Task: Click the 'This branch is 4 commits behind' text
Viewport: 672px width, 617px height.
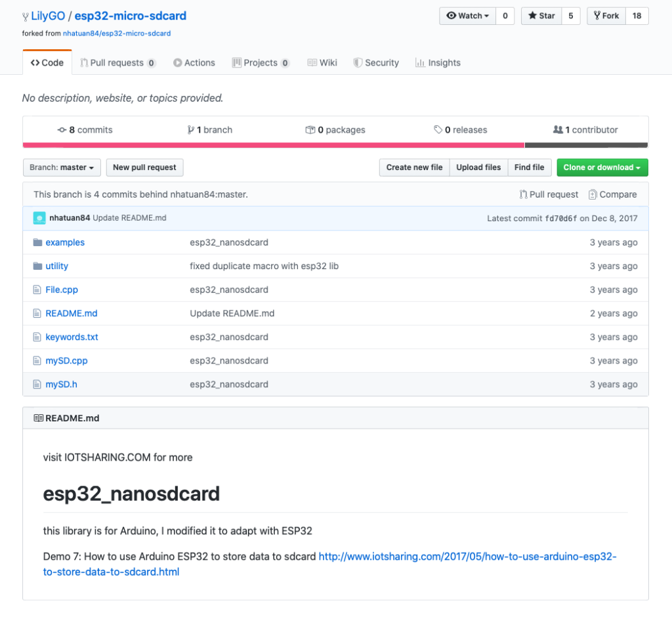Action: (x=140, y=195)
